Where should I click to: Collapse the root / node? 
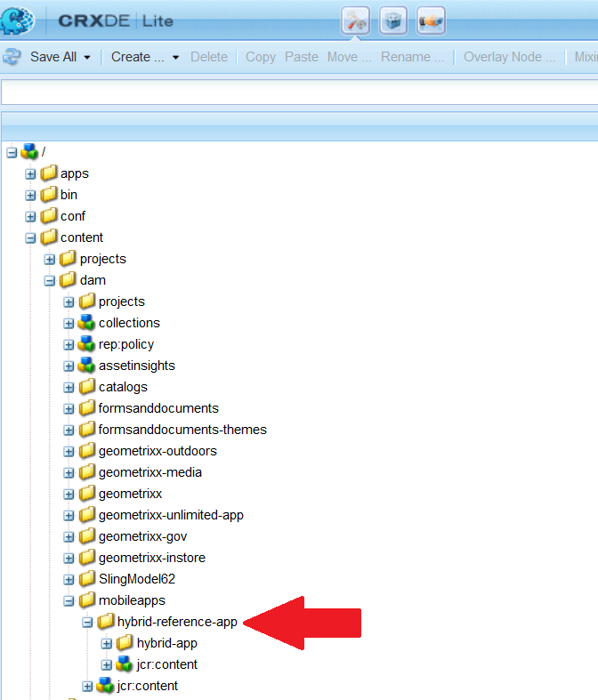(12, 153)
